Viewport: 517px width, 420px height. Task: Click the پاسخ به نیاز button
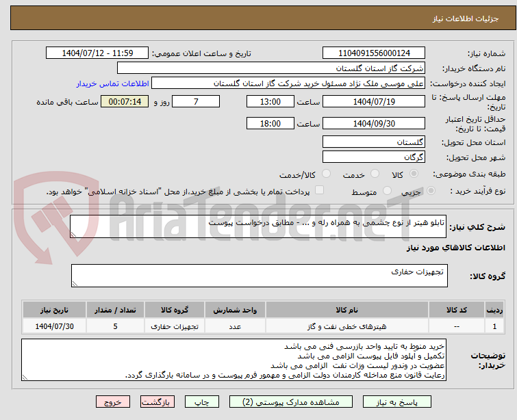coord(397,402)
